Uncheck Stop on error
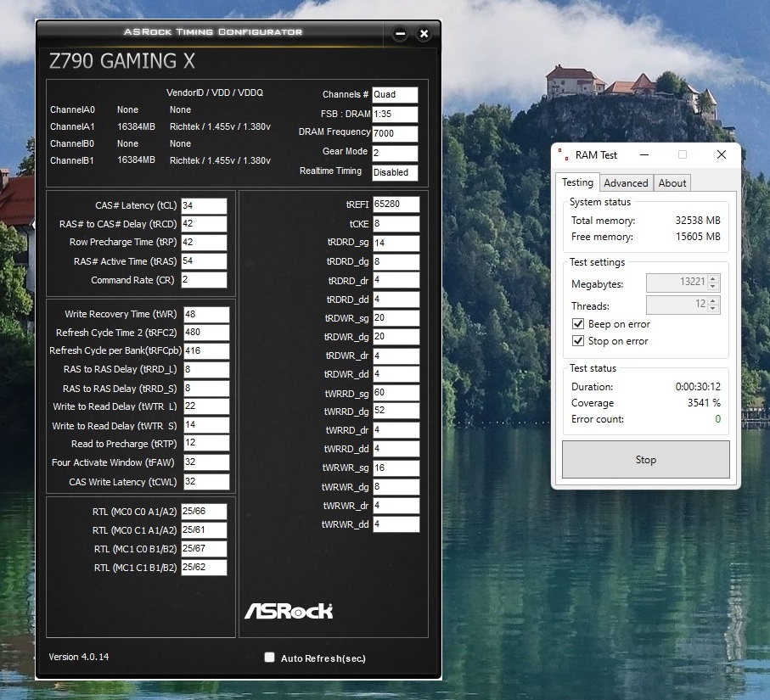This screenshot has width=770, height=700. [578, 341]
